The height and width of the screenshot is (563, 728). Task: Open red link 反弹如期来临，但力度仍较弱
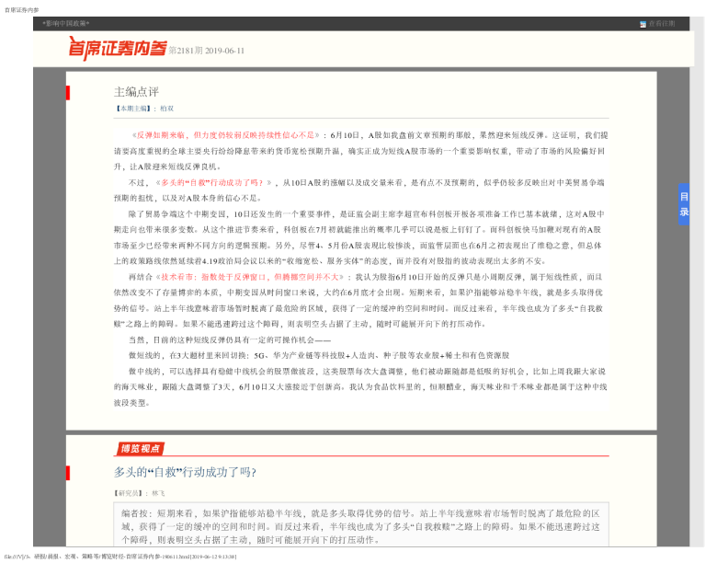(x=225, y=135)
